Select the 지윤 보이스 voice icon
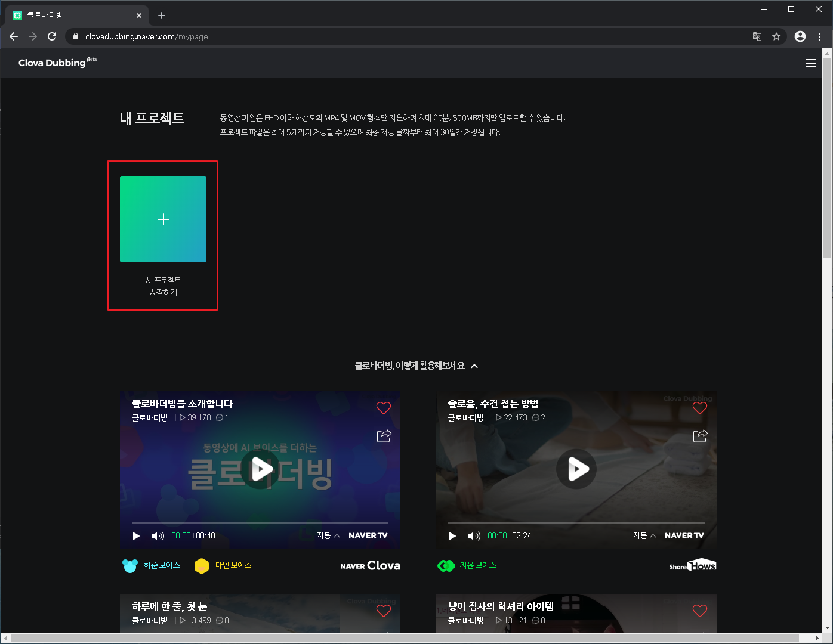The width and height of the screenshot is (833, 644). click(446, 566)
